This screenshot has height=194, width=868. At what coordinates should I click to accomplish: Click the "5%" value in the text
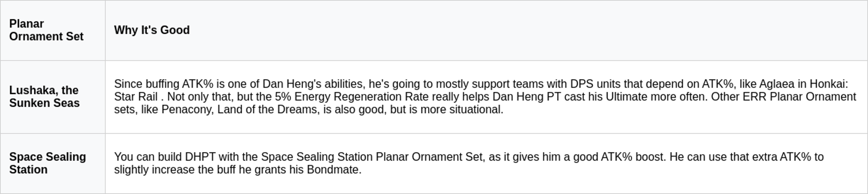(x=283, y=97)
